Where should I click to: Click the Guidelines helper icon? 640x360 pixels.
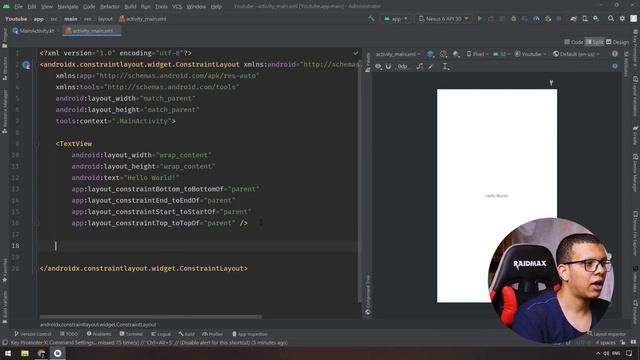[x=446, y=66]
